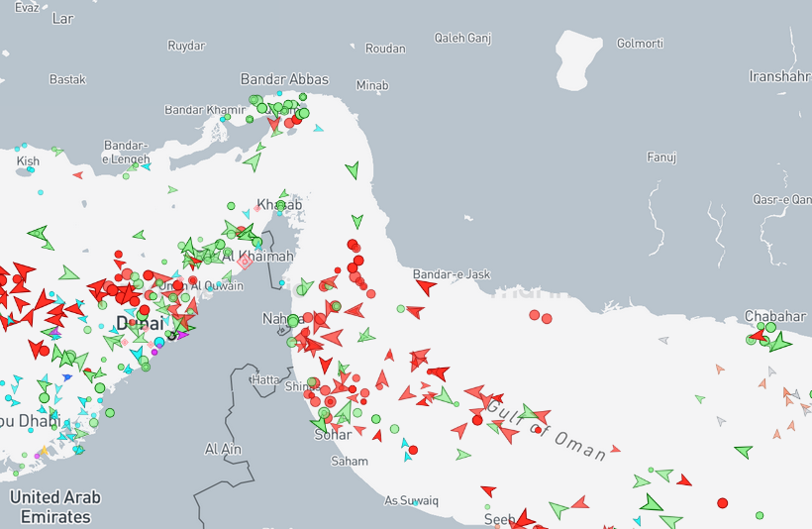Select the blue arrow vessel north of Abu Dhabi
Screen dimensions: 812x529
click(x=67, y=377)
